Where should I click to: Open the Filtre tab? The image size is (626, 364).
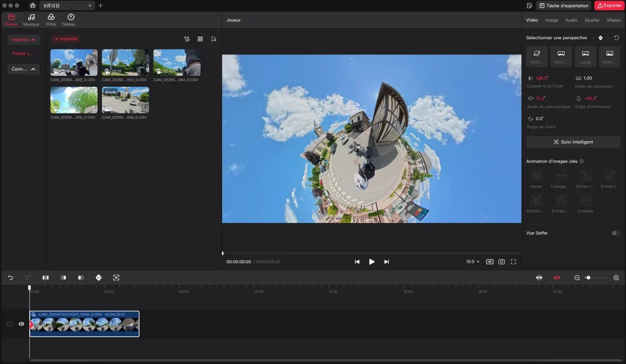pos(51,20)
